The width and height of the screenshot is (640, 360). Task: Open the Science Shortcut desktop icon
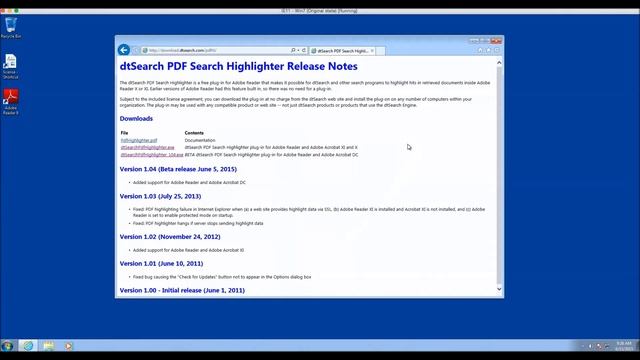pyautogui.click(x=10, y=66)
